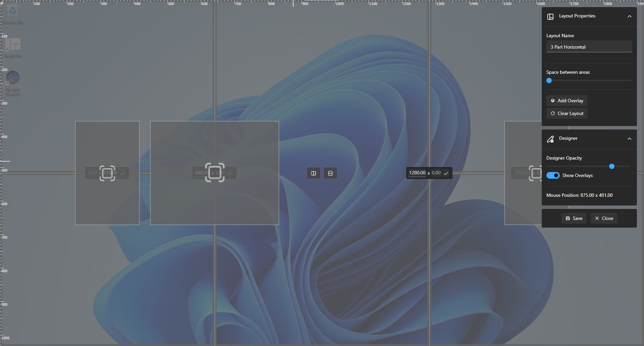The height and width of the screenshot is (346, 644).
Task: Click the Space between areas slider handle
Action: coord(549,80)
